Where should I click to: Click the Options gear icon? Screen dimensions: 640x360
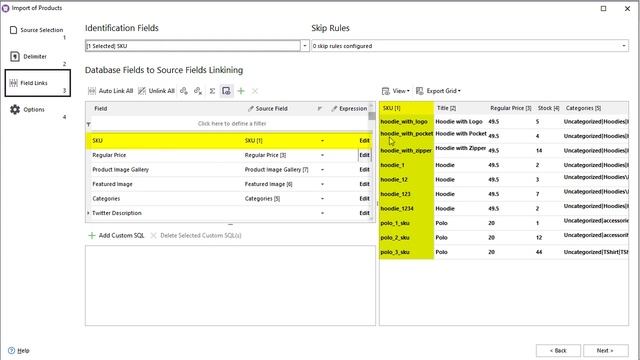[x=15, y=109]
